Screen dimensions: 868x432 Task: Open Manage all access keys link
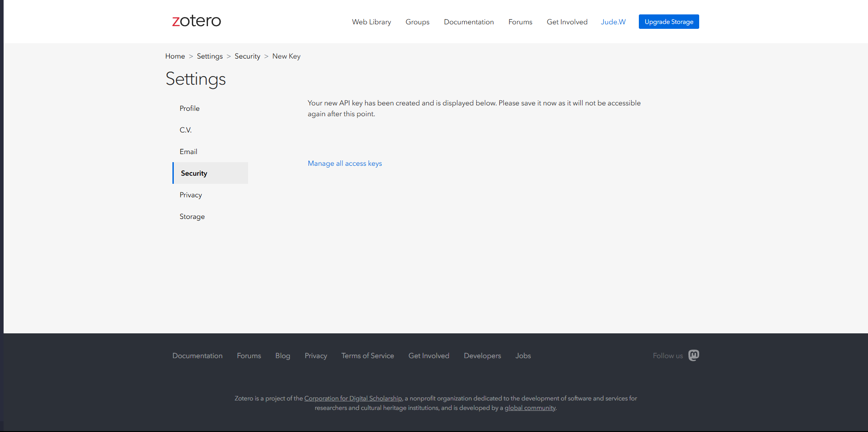tap(345, 163)
